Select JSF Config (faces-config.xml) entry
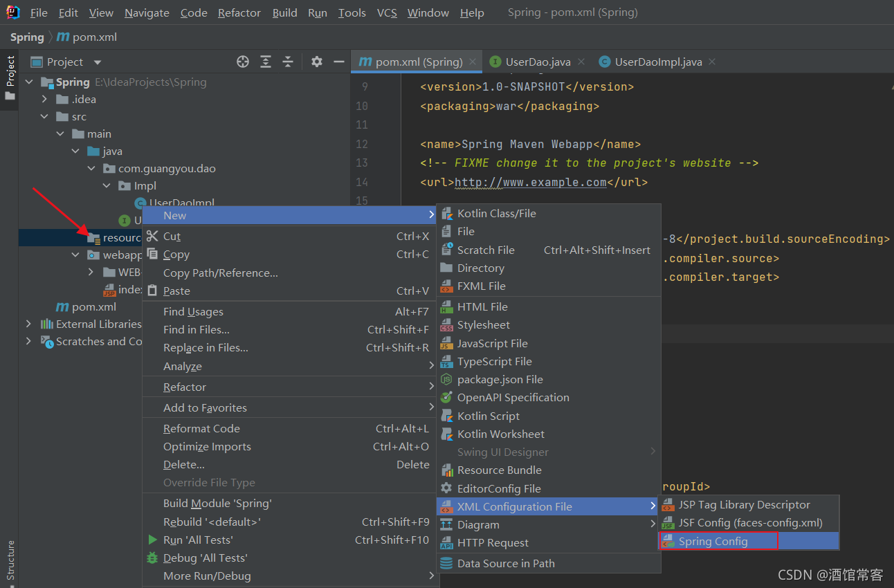This screenshot has width=894, height=588. (749, 523)
